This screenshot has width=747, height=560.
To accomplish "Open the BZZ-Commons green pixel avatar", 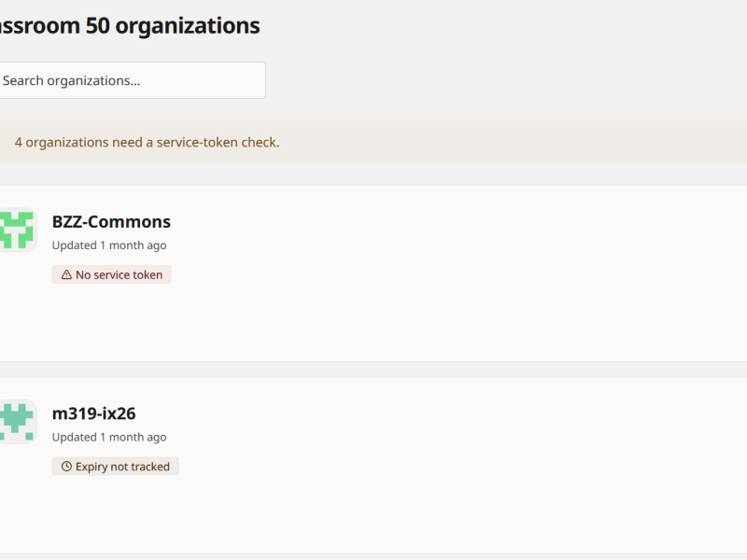I will (17, 230).
